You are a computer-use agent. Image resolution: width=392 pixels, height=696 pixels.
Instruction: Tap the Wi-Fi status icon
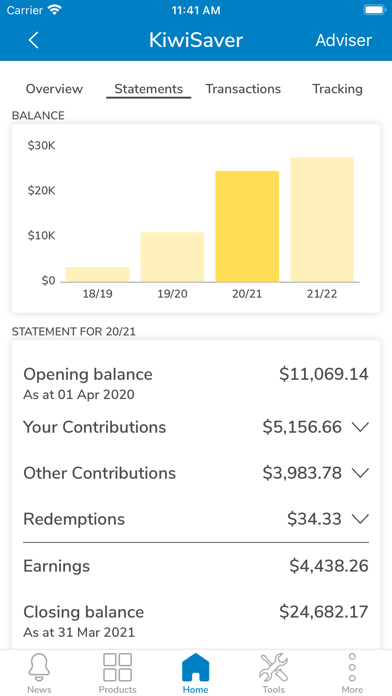coord(55,10)
